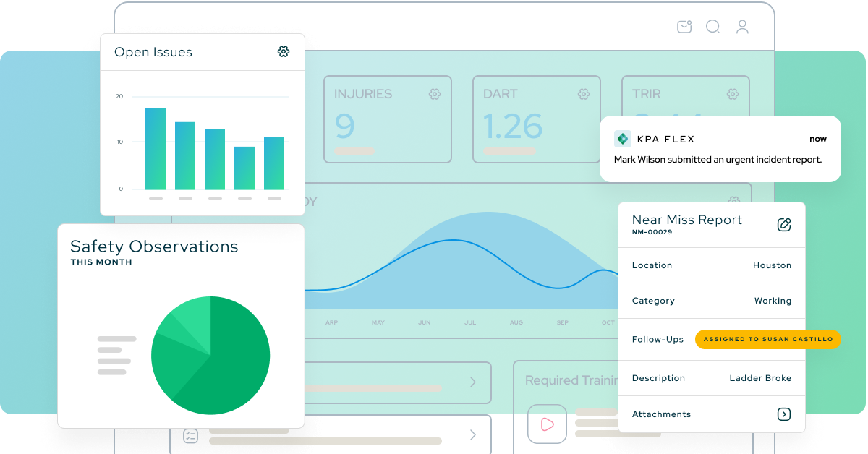Select the Location Houston row
This screenshot has width=868, height=454.
tap(711, 265)
